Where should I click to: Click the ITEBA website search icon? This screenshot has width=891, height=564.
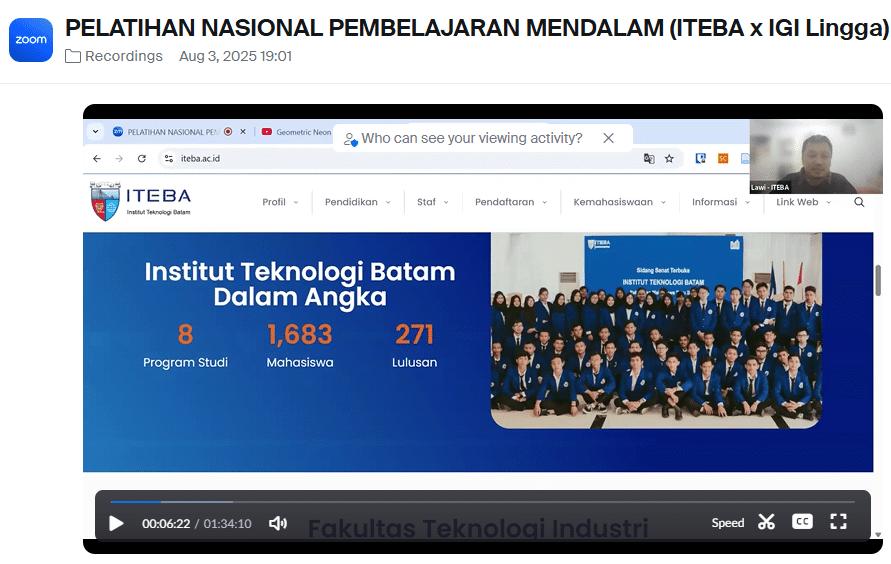pyautogui.click(x=859, y=202)
